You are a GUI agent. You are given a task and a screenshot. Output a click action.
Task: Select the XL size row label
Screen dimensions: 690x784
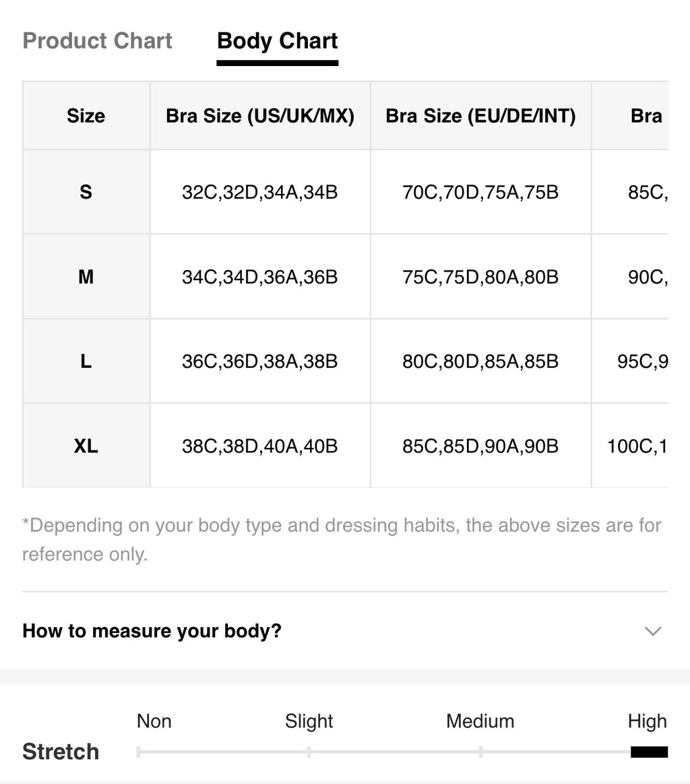pos(86,445)
